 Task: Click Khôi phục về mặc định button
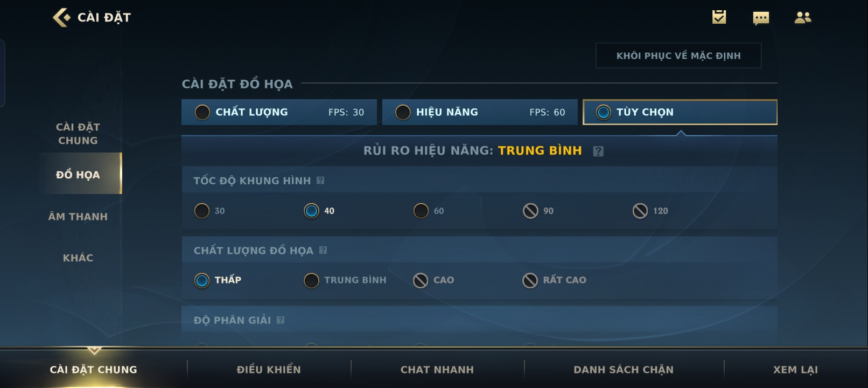(678, 56)
